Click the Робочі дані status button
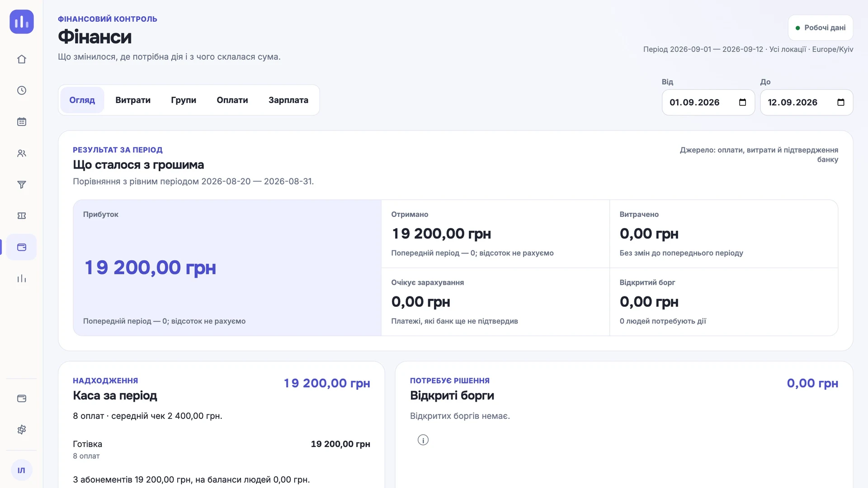The height and width of the screenshot is (488, 868). (x=821, y=28)
